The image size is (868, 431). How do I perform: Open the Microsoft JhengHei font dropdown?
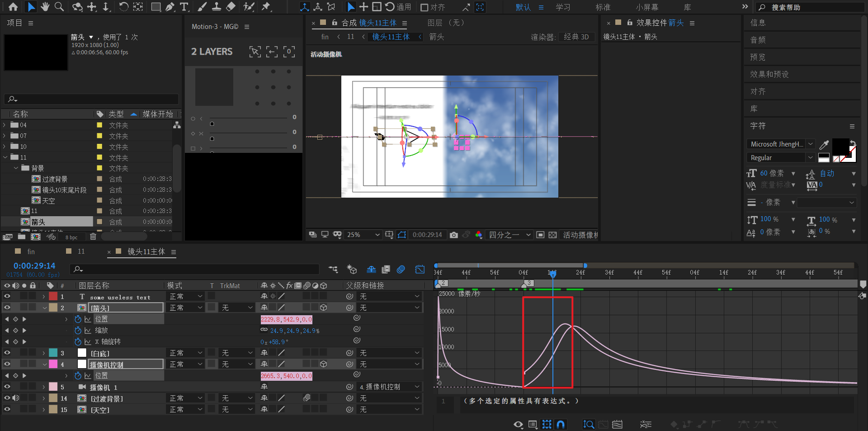point(781,144)
